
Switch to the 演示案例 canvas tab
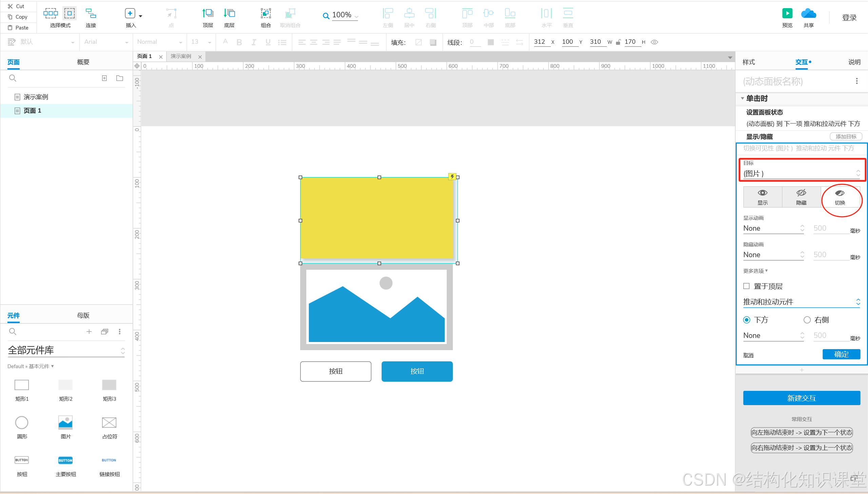pyautogui.click(x=181, y=56)
